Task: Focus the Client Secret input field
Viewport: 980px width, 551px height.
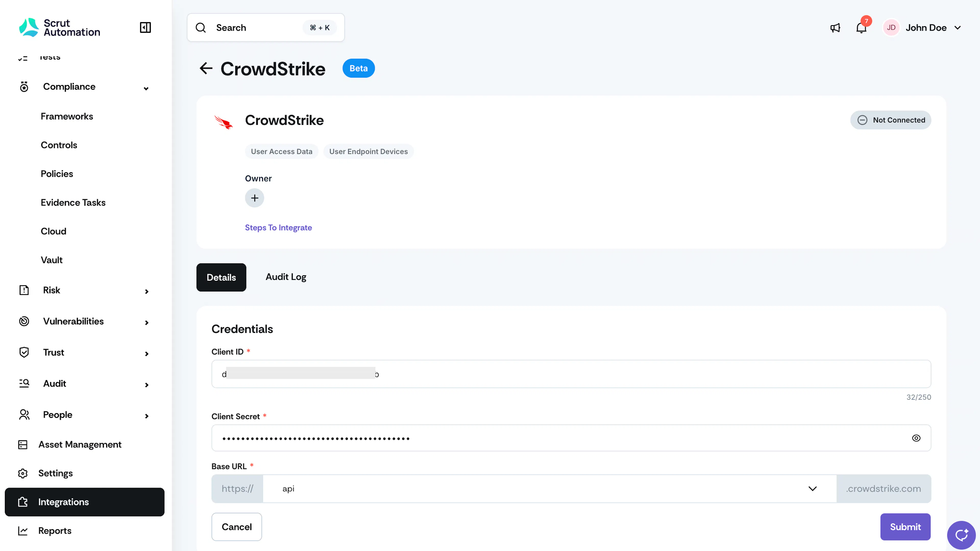Action: click(571, 438)
